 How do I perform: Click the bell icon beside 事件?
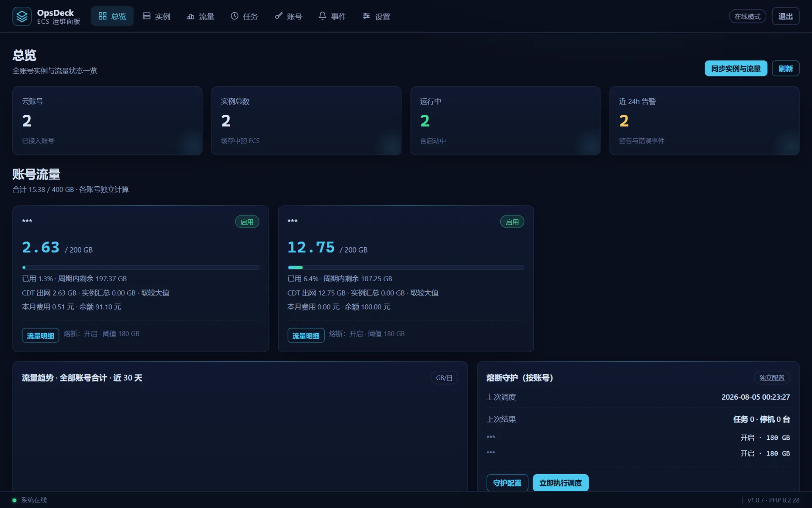pyautogui.click(x=322, y=16)
